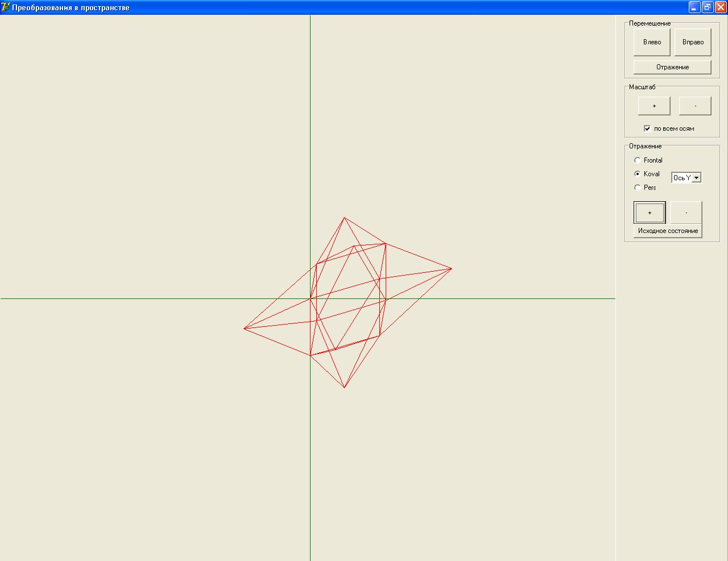This screenshot has width=728, height=561.
Task: Select the Frontal projection radio button
Action: point(638,160)
